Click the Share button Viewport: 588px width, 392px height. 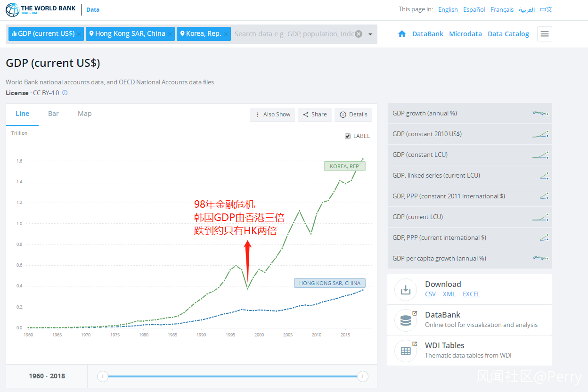click(x=315, y=114)
